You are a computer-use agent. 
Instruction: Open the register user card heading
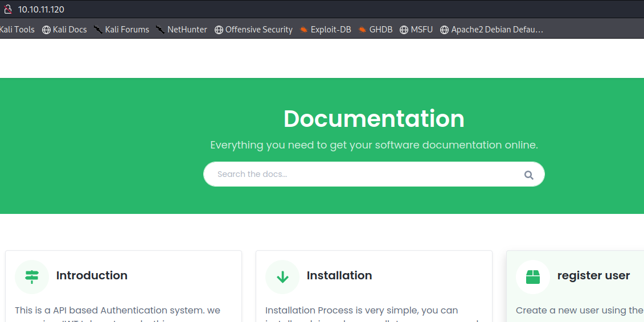tap(593, 275)
